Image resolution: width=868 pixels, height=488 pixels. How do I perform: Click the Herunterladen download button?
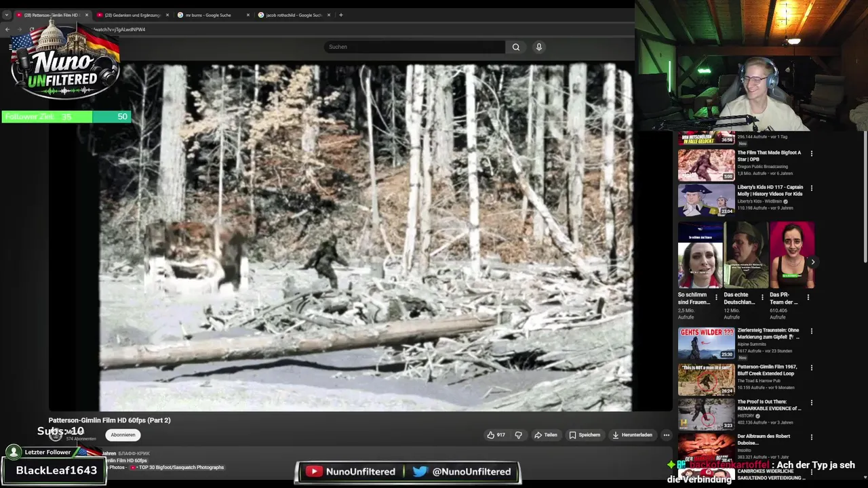(x=632, y=435)
